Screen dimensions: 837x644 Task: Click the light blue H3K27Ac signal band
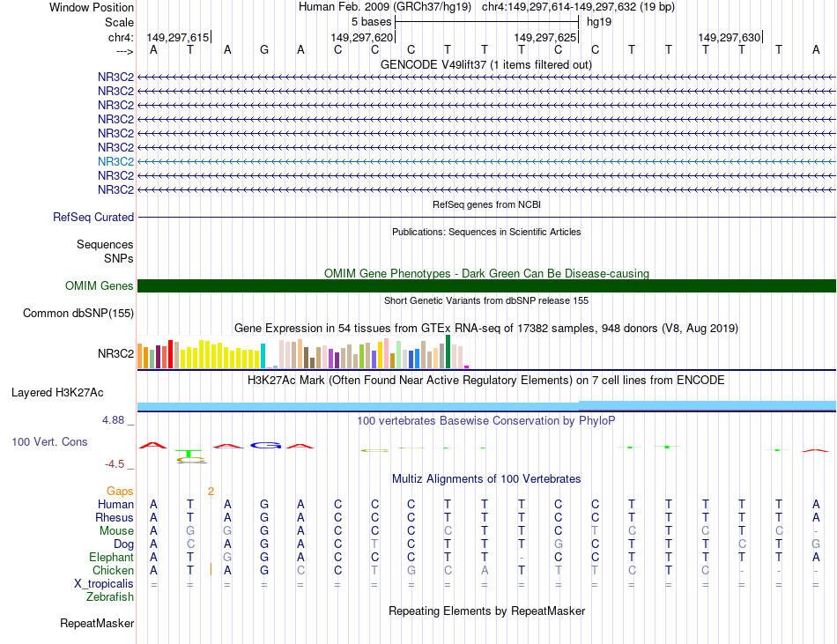click(x=486, y=406)
